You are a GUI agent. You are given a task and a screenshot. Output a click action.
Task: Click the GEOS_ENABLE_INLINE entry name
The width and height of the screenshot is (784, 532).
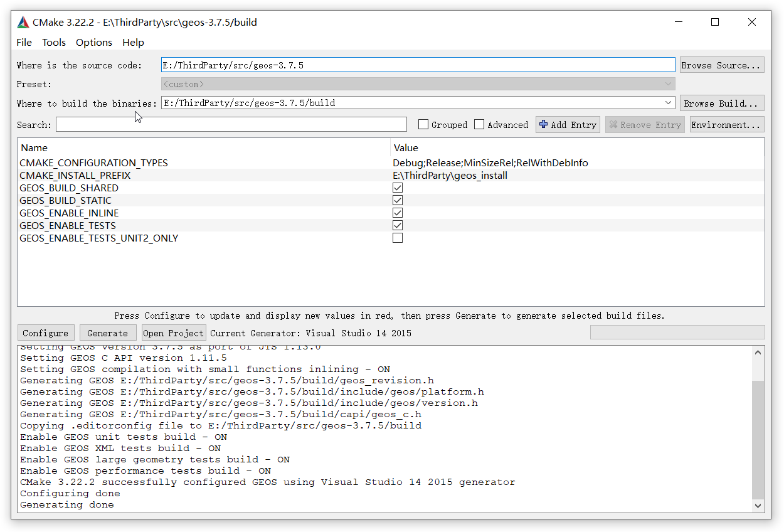pos(69,213)
